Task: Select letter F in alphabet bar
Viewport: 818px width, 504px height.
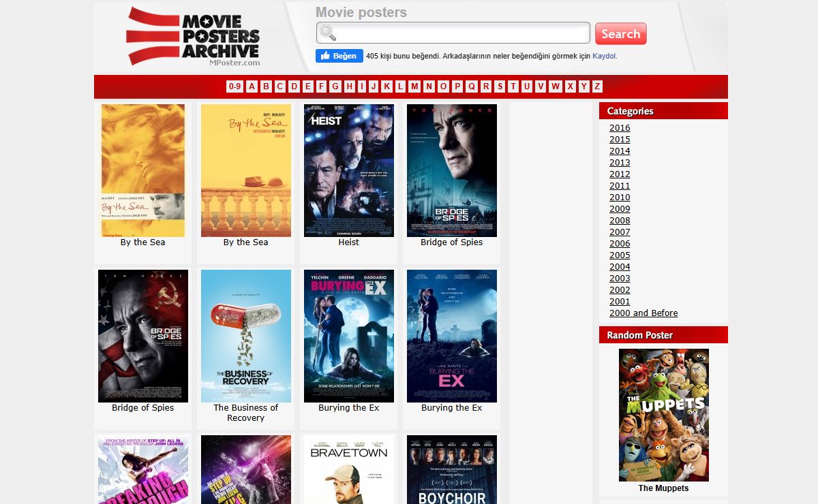Action: [322, 86]
